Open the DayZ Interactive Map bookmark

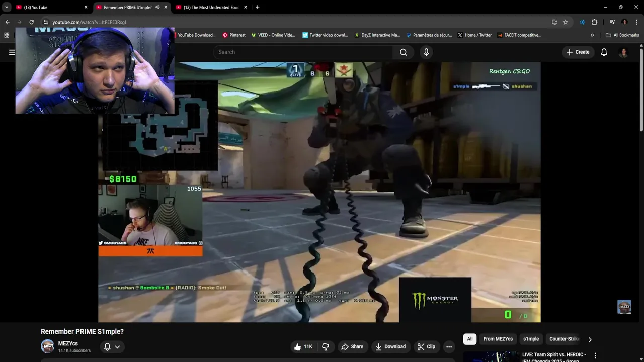pyautogui.click(x=377, y=35)
